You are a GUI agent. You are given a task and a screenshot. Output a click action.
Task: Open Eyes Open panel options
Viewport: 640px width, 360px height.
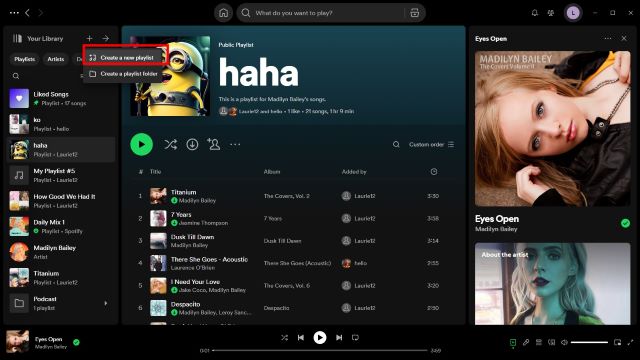pyautogui.click(x=608, y=38)
